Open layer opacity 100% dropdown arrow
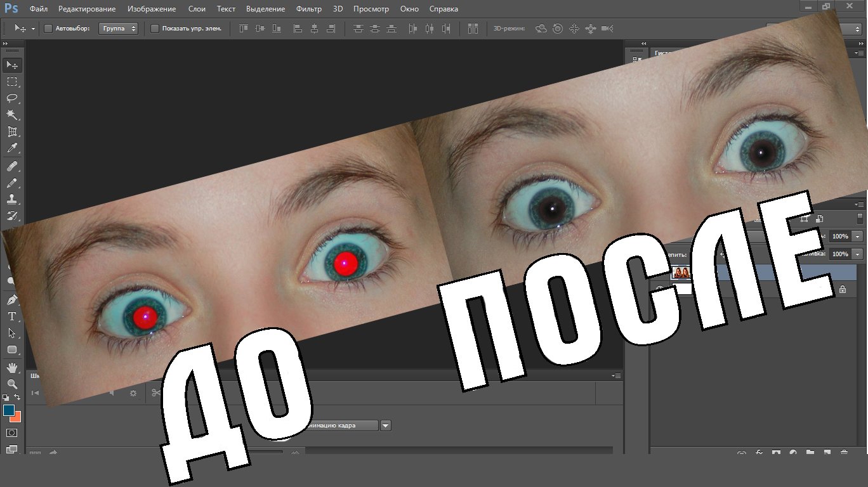 click(x=858, y=236)
